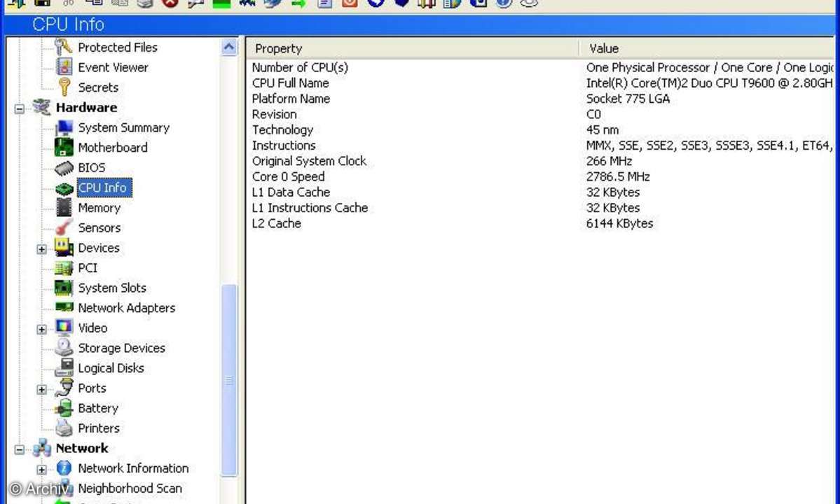Click the floppy disk save toolbar icon
Screen dimensions: 840x504
[42, 3]
